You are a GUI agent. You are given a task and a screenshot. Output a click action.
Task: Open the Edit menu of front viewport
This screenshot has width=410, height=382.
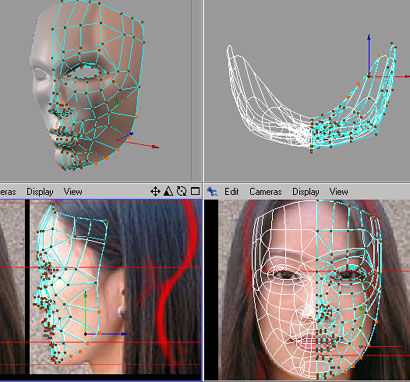(x=231, y=192)
